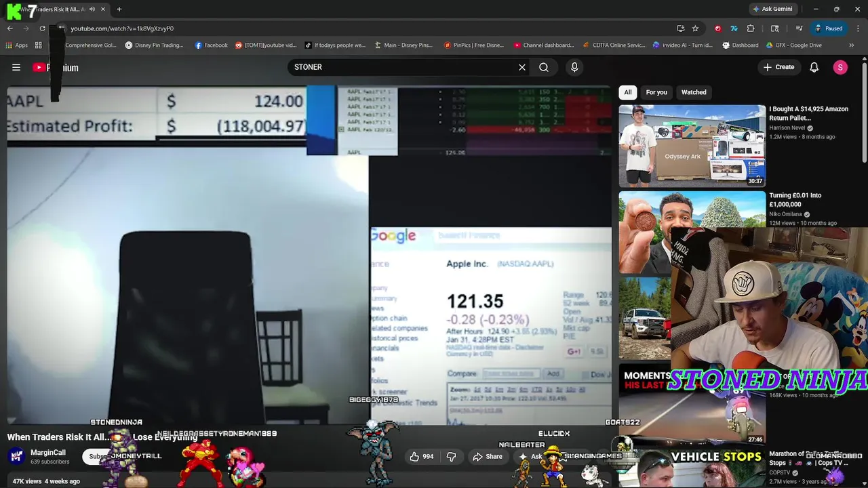Click the video player area
868x488 pixels.
(309, 256)
